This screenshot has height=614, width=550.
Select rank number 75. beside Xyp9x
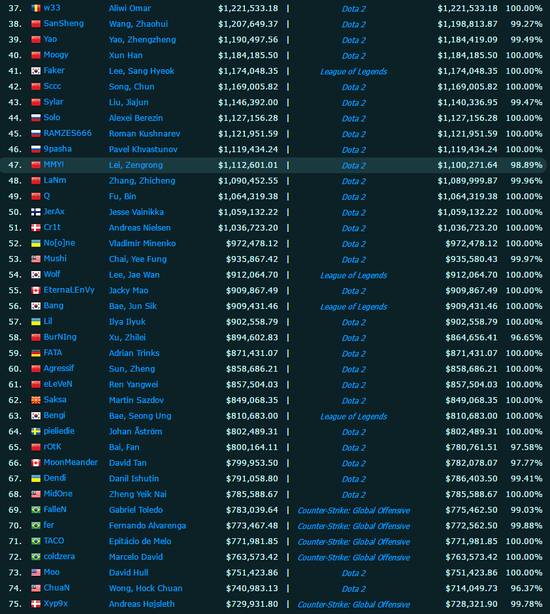tap(15, 603)
